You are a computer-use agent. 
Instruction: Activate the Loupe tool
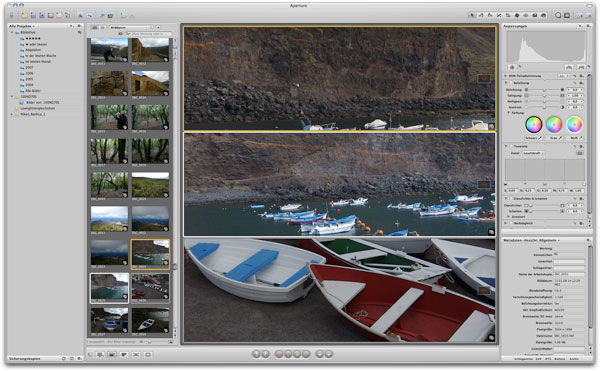point(558,15)
